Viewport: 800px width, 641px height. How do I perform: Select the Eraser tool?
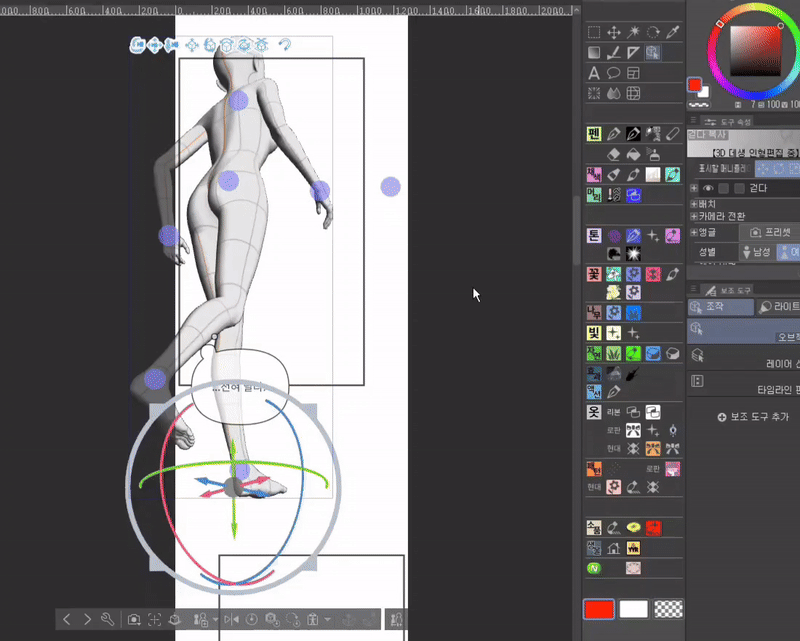(x=614, y=154)
